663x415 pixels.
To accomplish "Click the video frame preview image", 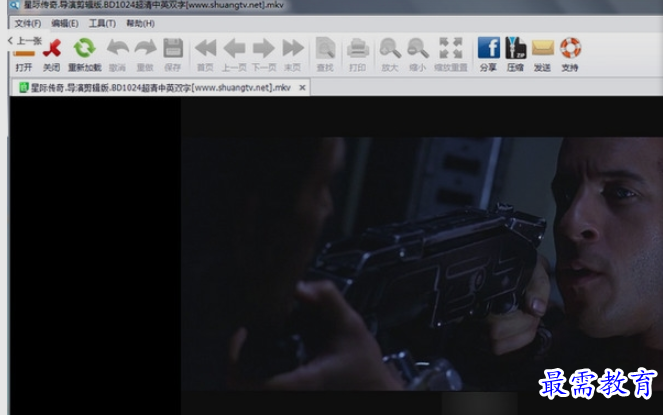I will pos(422,263).
